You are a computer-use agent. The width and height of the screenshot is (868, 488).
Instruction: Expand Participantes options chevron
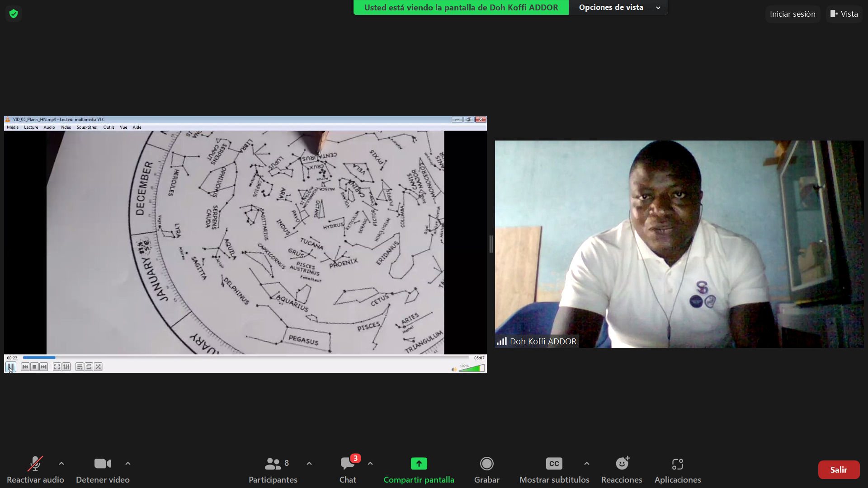pos(309,464)
